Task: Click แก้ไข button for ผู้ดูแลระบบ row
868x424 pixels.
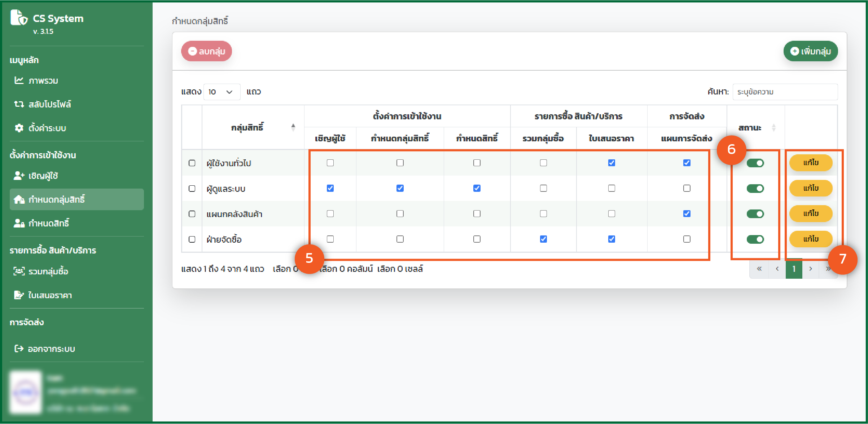Action: pyautogui.click(x=811, y=188)
